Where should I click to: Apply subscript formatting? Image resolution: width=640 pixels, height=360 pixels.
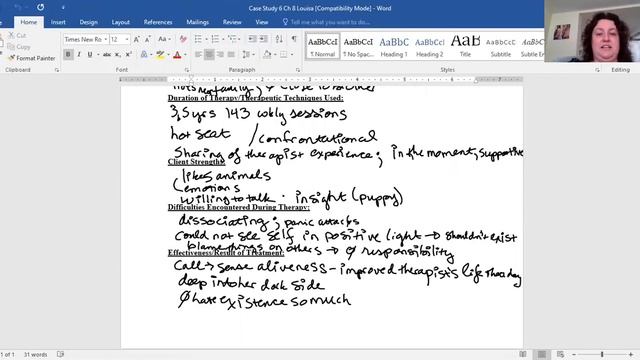click(118, 54)
